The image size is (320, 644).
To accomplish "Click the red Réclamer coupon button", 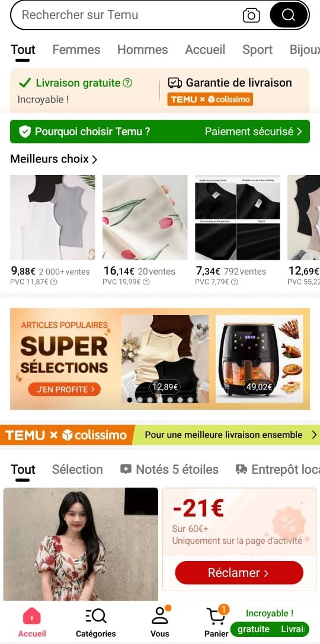I will point(239,572).
